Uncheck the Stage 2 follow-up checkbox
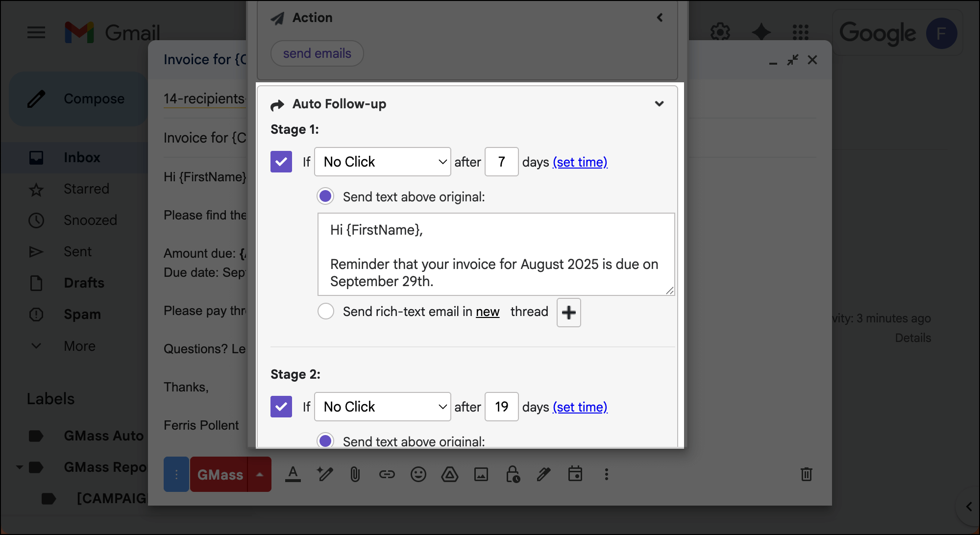 pos(281,407)
